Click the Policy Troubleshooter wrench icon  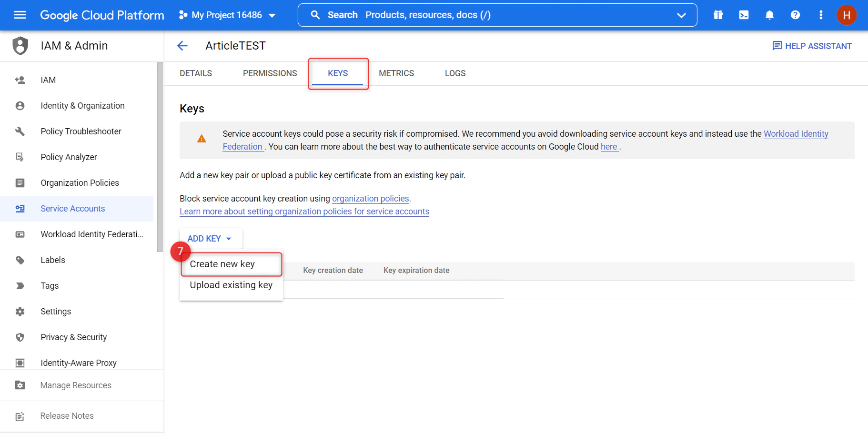[20, 131]
